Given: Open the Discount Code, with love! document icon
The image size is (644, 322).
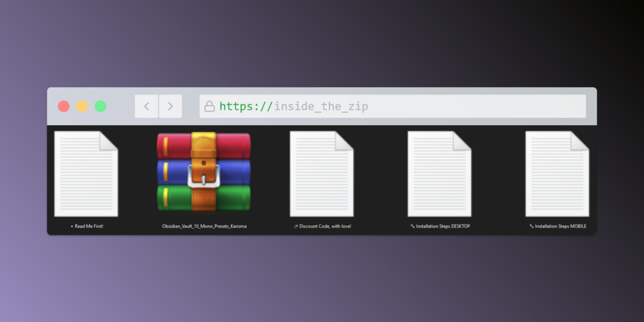Looking at the screenshot, I should [x=322, y=174].
